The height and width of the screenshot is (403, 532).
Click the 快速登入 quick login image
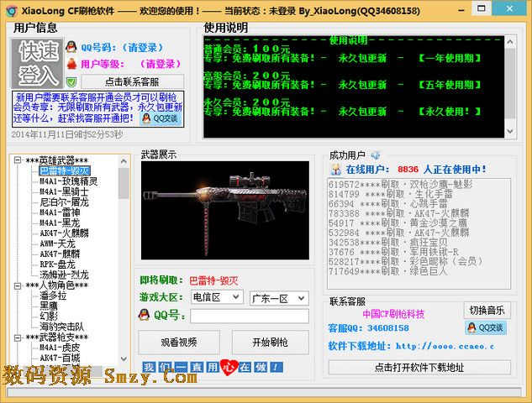(37, 62)
